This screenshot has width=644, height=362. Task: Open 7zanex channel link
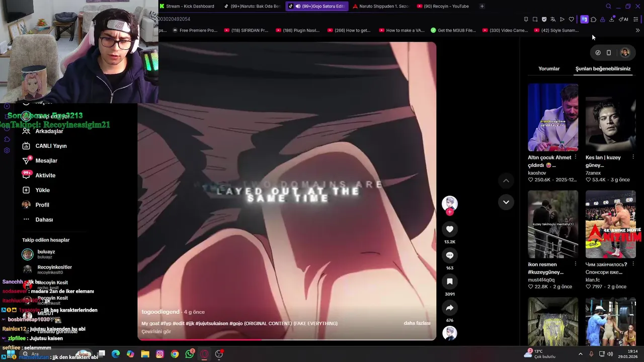coord(593,173)
